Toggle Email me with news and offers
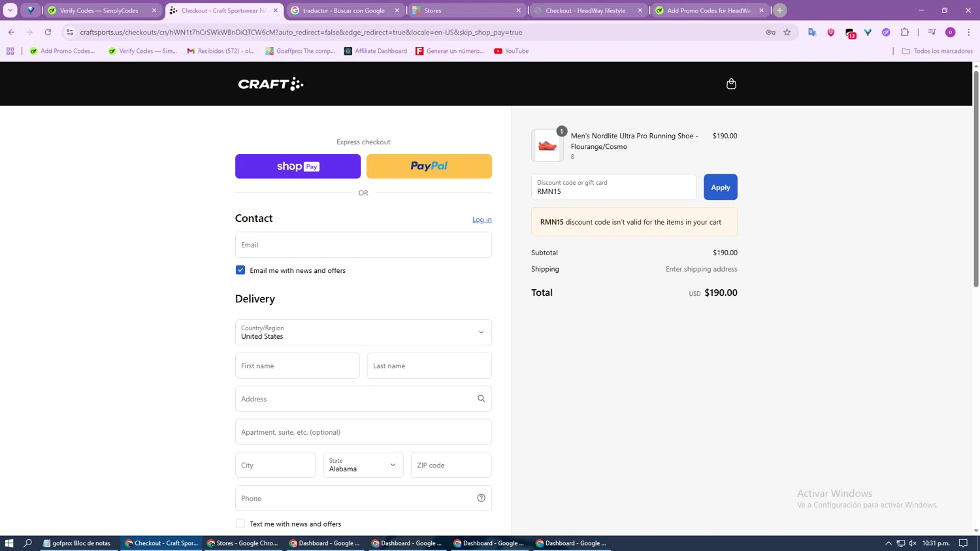 point(240,270)
